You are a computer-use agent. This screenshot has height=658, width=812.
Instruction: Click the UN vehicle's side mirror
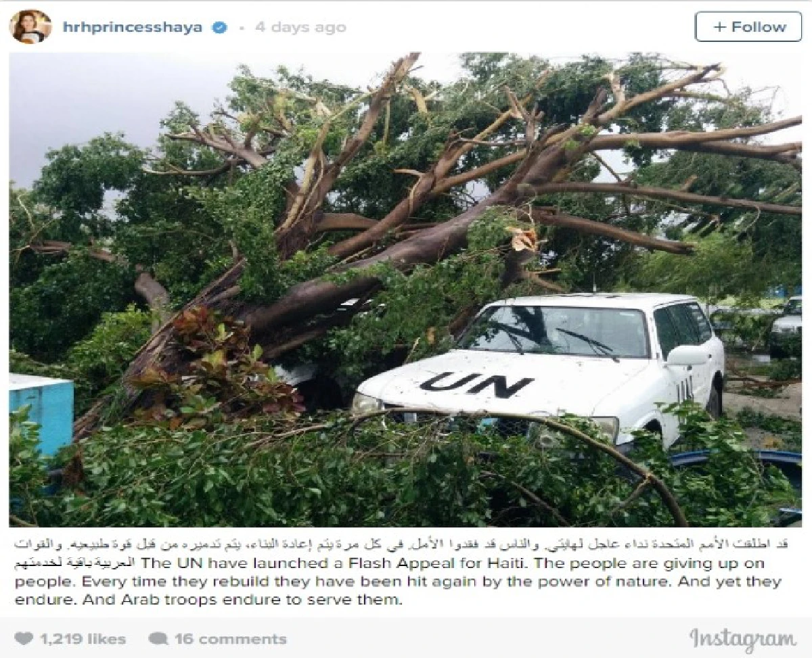(686, 356)
